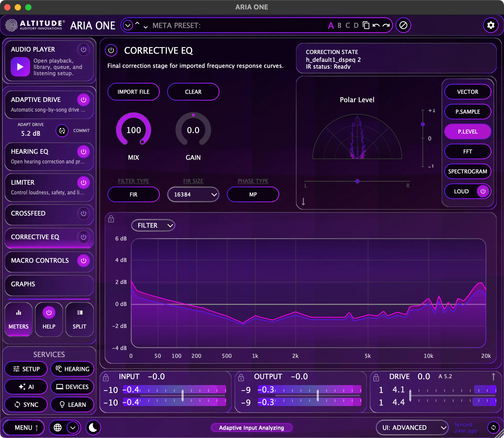Toggle the Corrective EQ header power button

(x=111, y=50)
